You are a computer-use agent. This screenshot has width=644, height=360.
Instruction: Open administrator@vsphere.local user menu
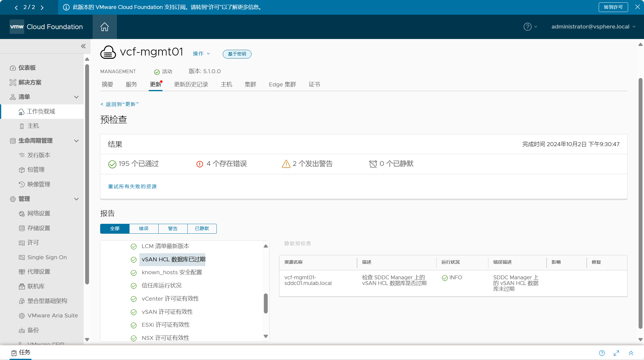click(x=593, y=27)
